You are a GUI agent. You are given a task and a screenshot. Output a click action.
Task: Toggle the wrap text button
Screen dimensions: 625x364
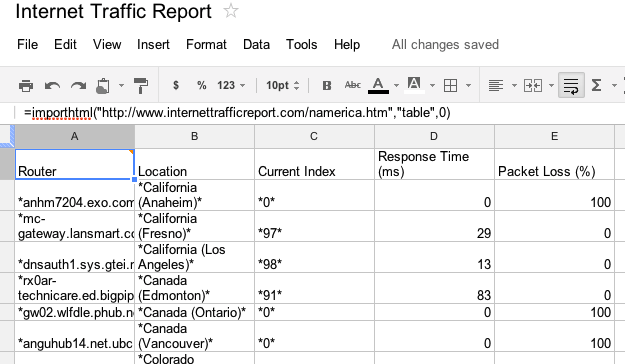571,85
